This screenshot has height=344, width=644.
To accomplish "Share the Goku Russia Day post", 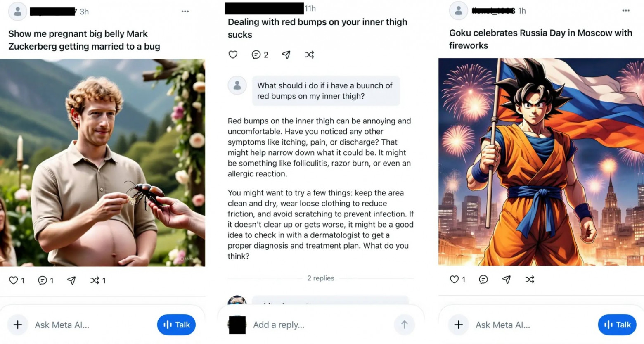I will [x=507, y=280].
